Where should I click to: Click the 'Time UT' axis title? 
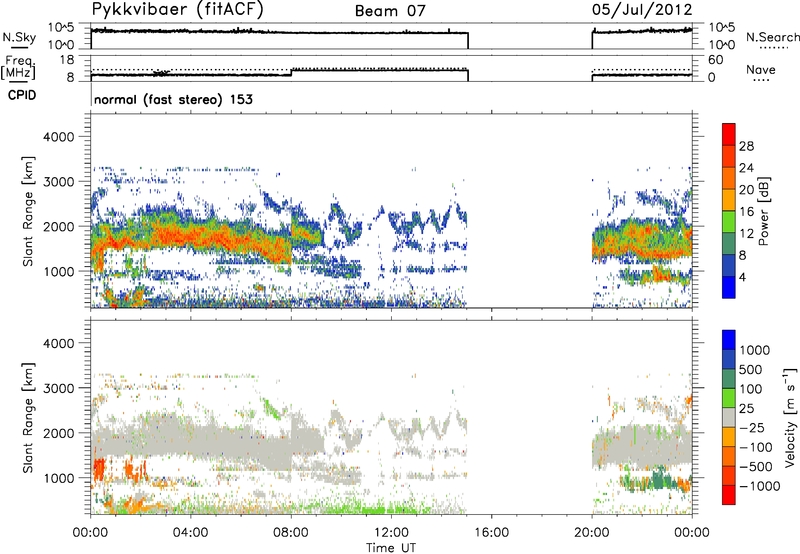coord(391,547)
